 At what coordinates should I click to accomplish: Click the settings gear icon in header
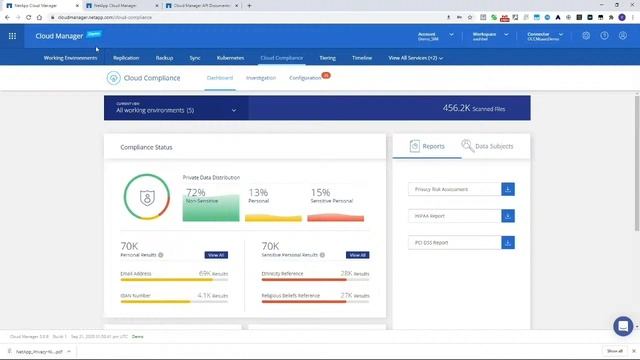(x=586, y=36)
